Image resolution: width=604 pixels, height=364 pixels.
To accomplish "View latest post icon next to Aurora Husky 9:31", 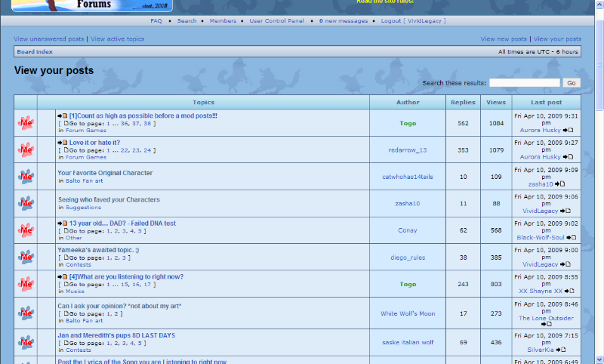I will tap(569, 130).
